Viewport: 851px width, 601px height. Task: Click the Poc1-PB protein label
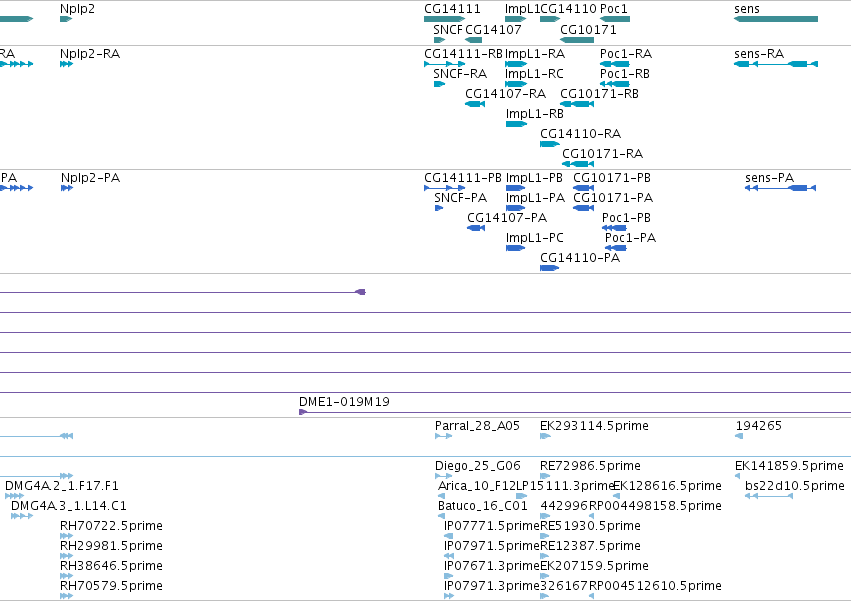tap(626, 218)
